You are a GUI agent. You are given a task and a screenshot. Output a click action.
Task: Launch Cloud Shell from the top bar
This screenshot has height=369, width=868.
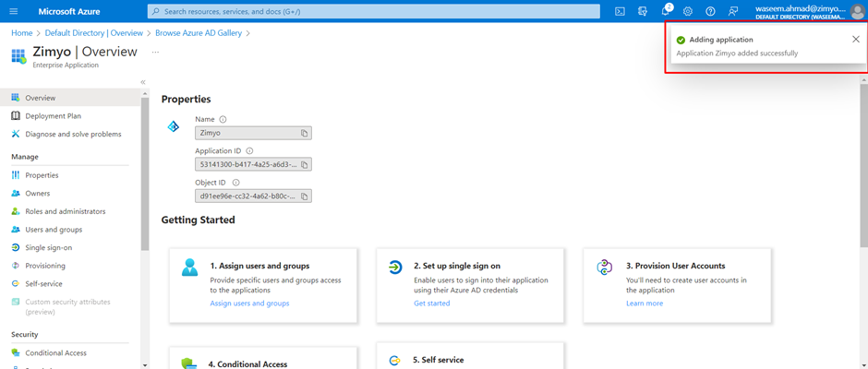621,11
